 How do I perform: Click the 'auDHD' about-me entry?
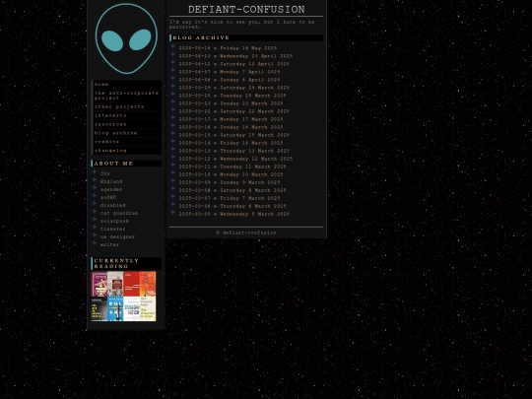108,197
